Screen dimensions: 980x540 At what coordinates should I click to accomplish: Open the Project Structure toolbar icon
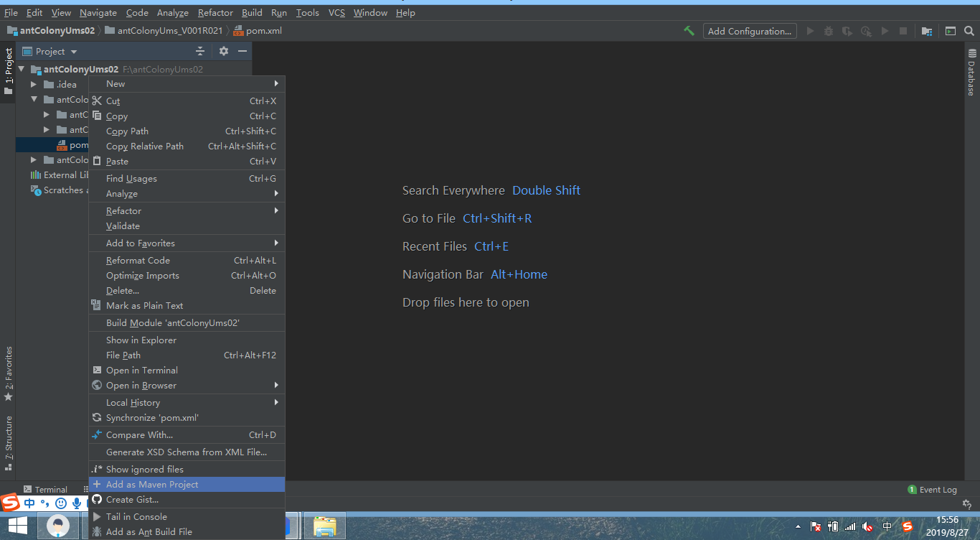click(927, 31)
